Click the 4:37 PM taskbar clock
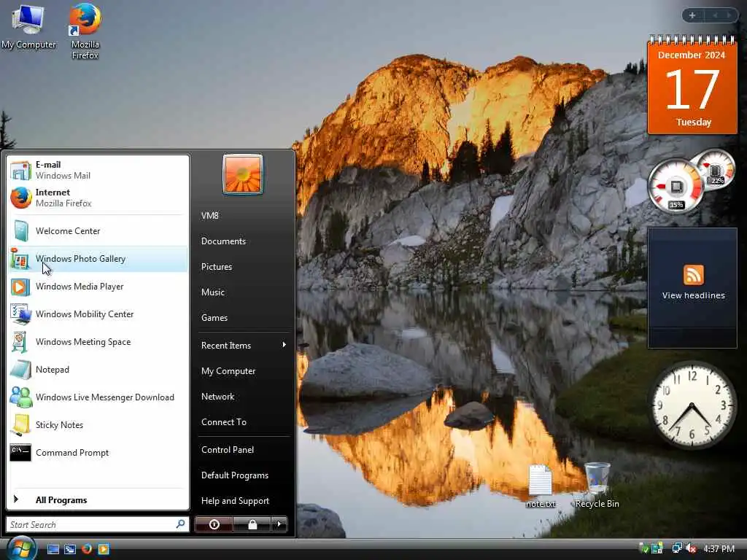Viewport: 747px width, 560px height. (x=719, y=548)
